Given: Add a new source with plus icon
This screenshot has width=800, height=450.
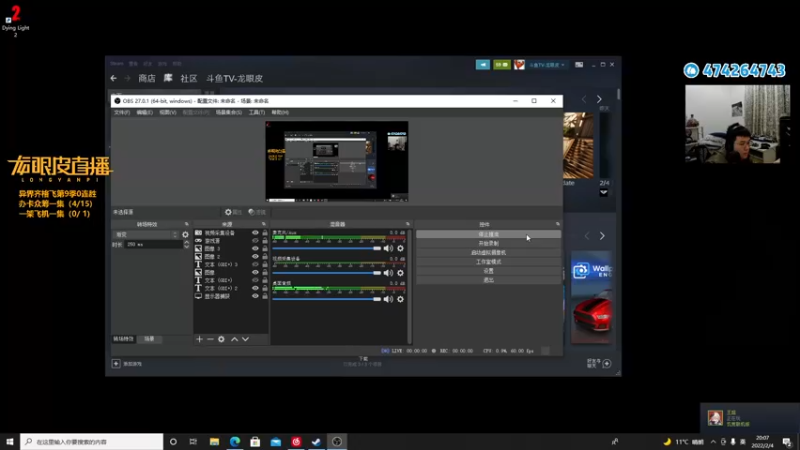Looking at the screenshot, I should pyautogui.click(x=199, y=339).
